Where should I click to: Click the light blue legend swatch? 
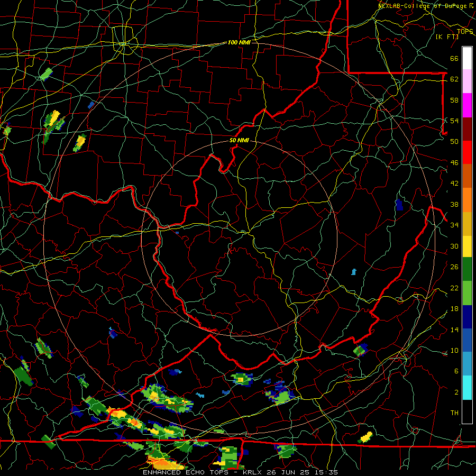click(x=467, y=364)
